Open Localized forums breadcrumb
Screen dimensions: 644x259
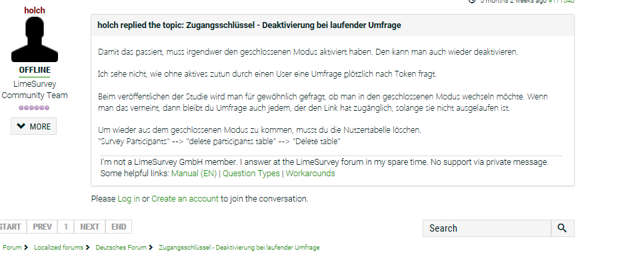(x=58, y=248)
